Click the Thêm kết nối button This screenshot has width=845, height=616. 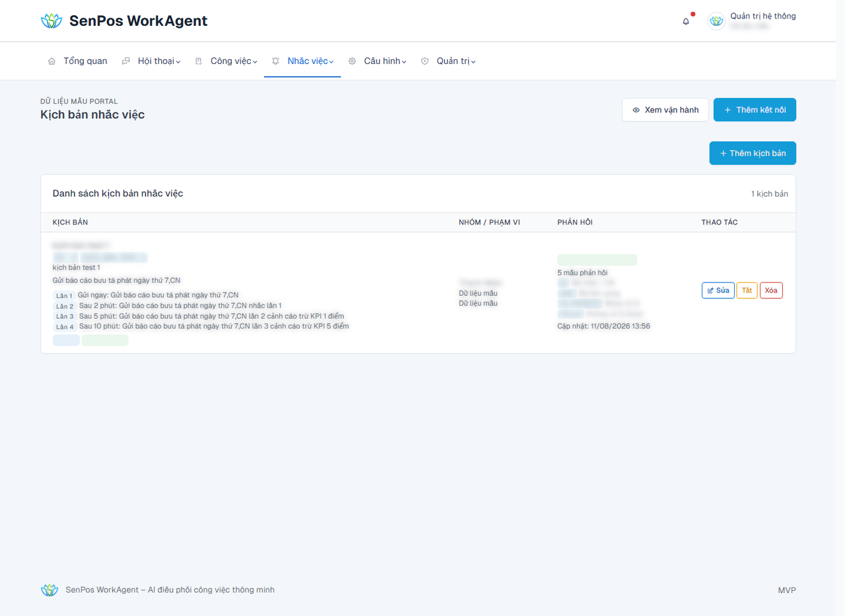point(755,110)
